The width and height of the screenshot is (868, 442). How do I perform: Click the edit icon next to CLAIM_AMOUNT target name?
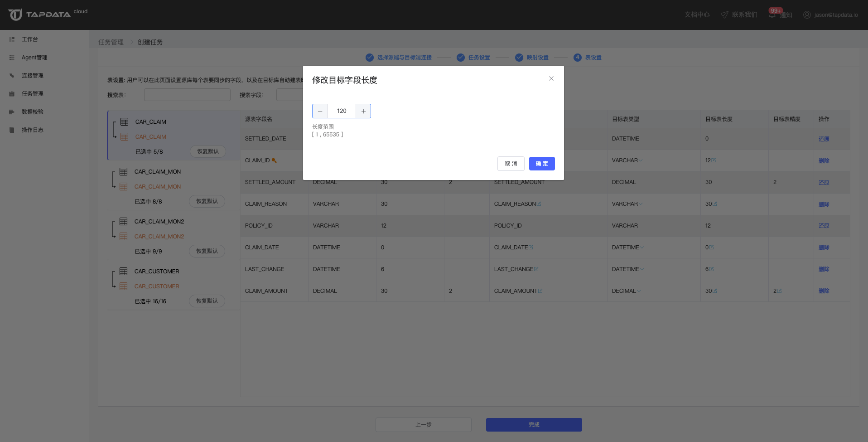pos(540,291)
